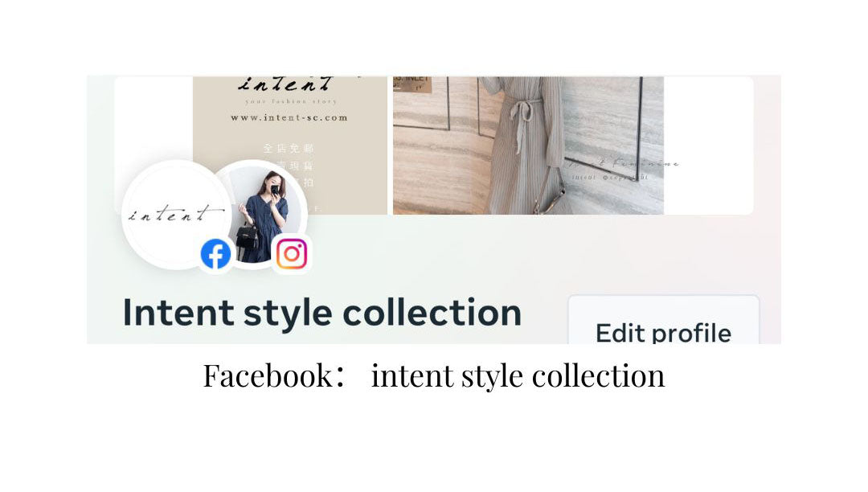
Task: Select the Intent style collection page name
Action: click(321, 313)
